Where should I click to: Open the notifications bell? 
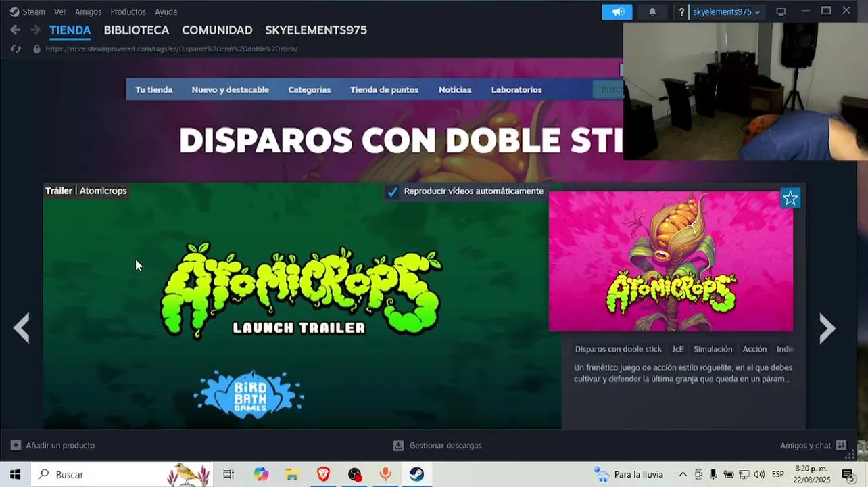[x=652, y=11]
